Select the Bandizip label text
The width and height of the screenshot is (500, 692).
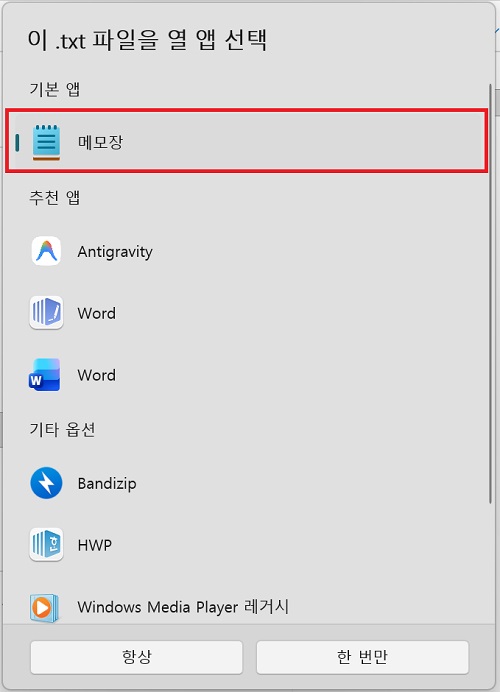[107, 483]
